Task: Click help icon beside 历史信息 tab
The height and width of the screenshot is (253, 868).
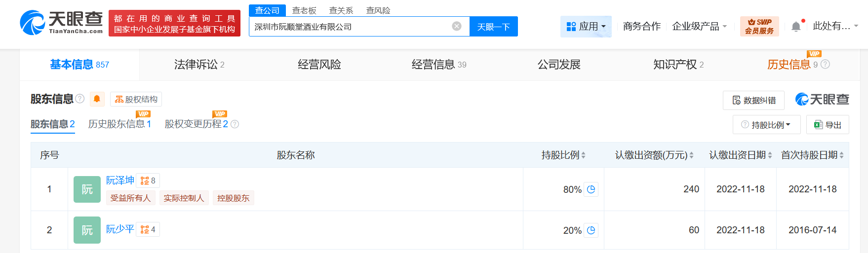Action: [x=825, y=65]
